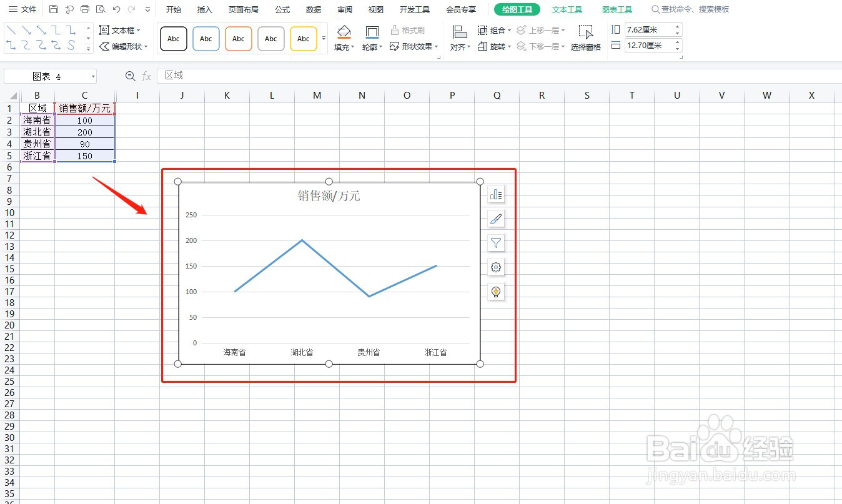842x504 pixels.
Task: Open the chart elements icon beside the chart
Action: [495, 194]
